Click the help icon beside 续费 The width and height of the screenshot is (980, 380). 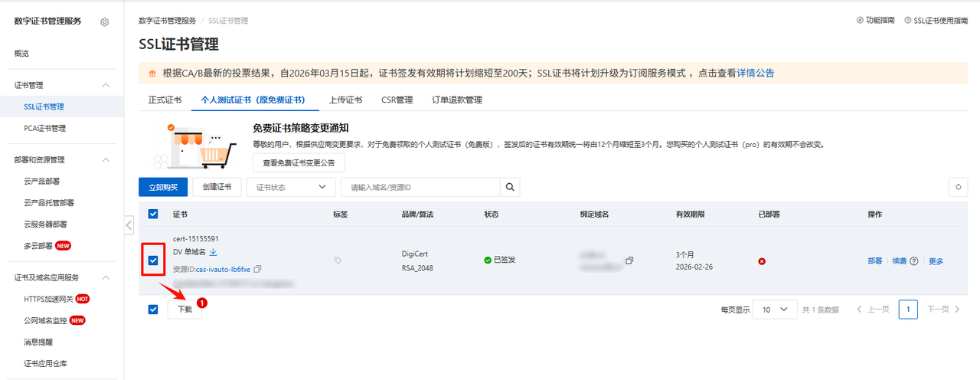913,261
